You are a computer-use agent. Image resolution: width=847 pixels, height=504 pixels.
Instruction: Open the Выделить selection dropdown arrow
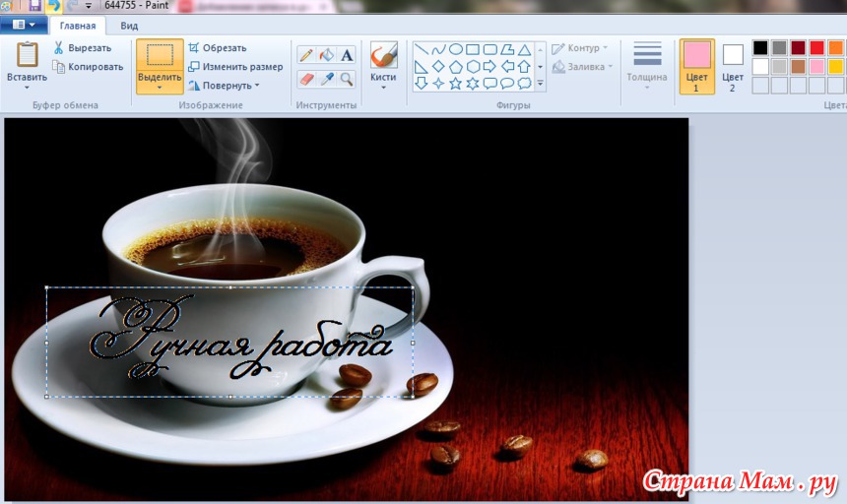pos(160,88)
